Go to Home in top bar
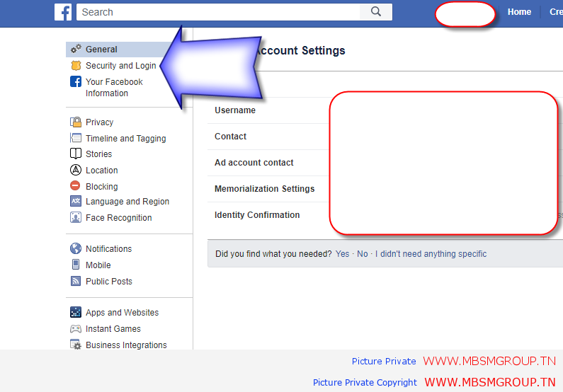 519,12
